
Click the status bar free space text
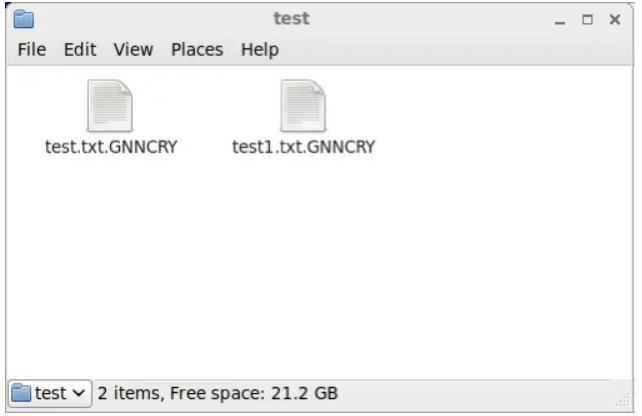click(x=217, y=393)
